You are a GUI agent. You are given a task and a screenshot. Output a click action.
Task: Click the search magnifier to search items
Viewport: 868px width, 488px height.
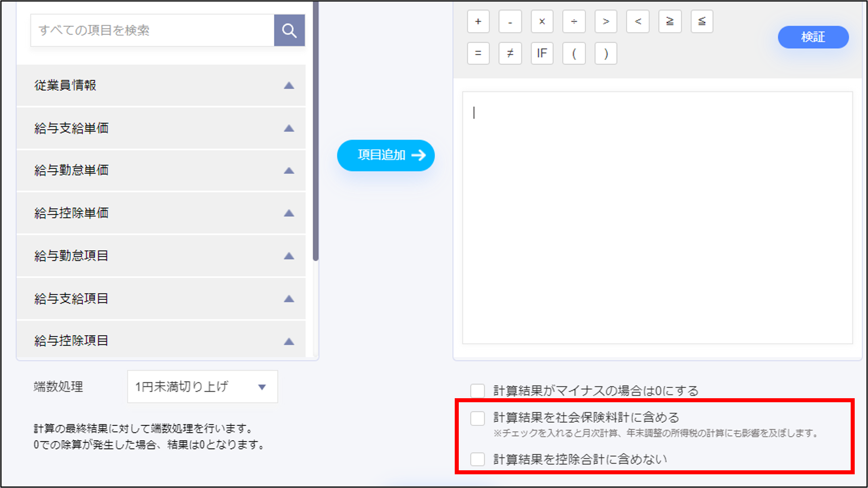click(x=289, y=30)
